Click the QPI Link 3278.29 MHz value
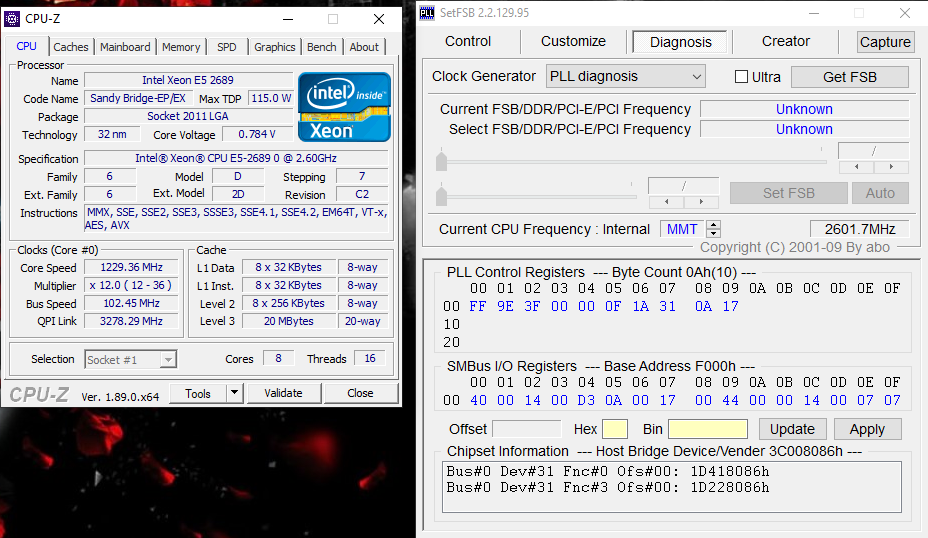The height and width of the screenshot is (538, 928). tap(131, 321)
